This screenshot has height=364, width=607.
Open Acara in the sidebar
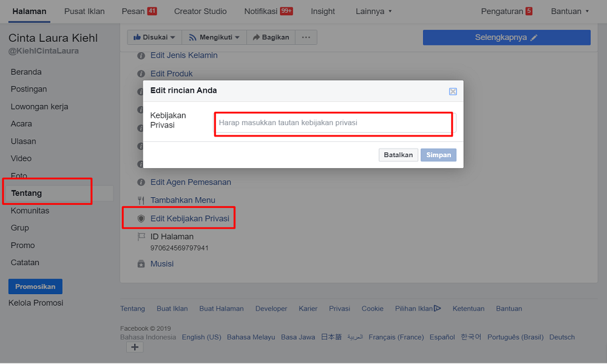[x=21, y=124]
